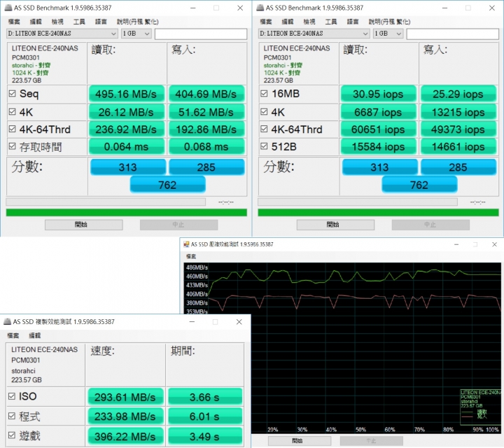
Task: Toggle the 遊戲 game copy test checkbox
Action: (12, 435)
